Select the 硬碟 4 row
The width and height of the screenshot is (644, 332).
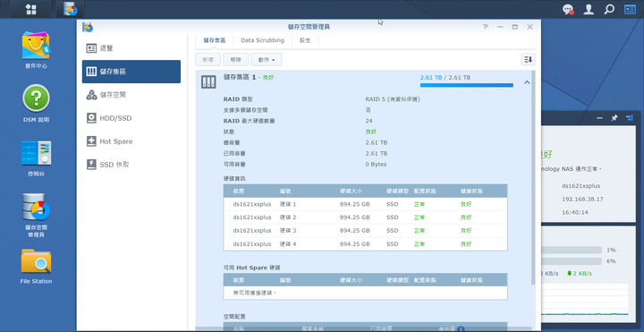365,243
